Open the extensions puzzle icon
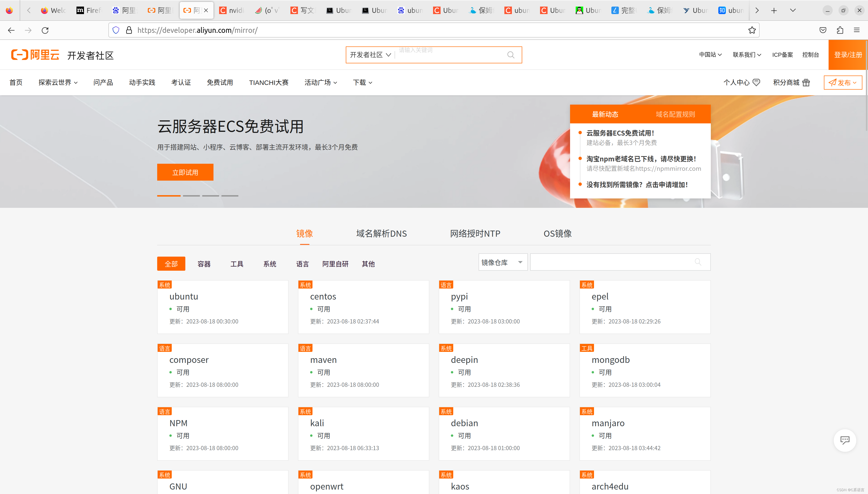 [840, 30]
